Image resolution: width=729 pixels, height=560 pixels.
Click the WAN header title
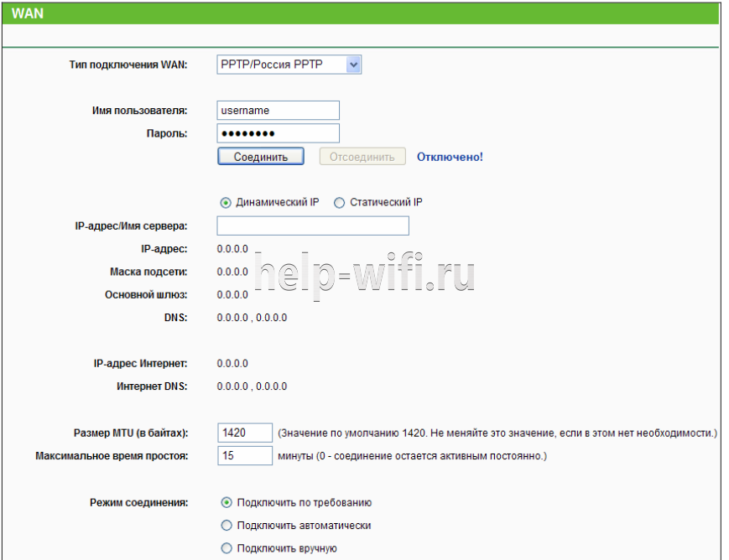pos(29,13)
